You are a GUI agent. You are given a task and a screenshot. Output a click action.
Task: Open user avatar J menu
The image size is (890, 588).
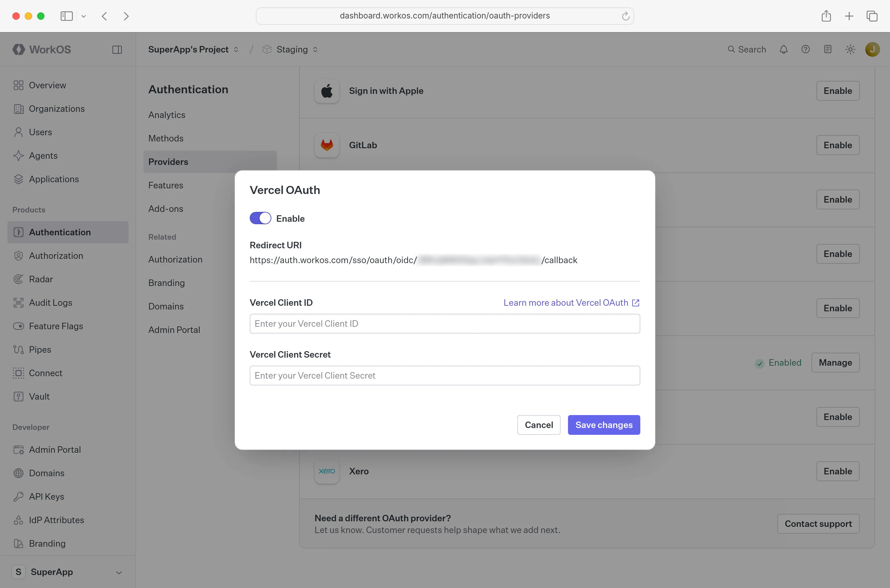coord(872,49)
